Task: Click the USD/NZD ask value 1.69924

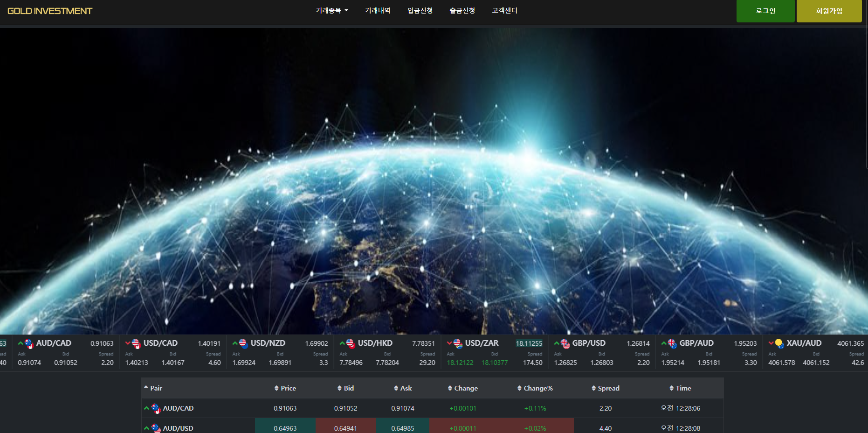Action: [x=244, y=363]
